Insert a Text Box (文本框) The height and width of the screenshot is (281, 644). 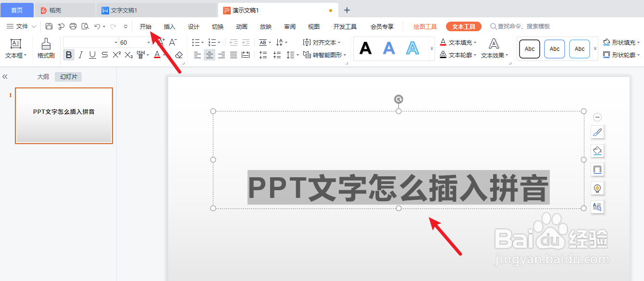click(16, 49)
